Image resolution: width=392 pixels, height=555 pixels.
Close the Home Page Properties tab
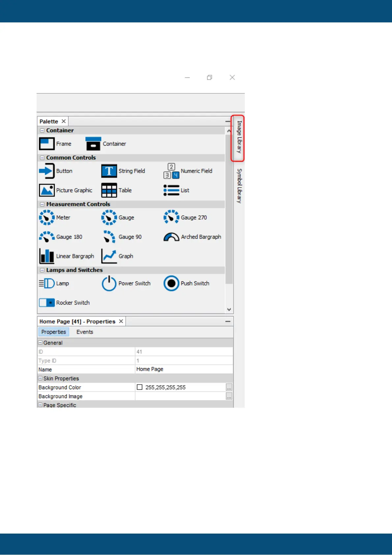point(121,321)
